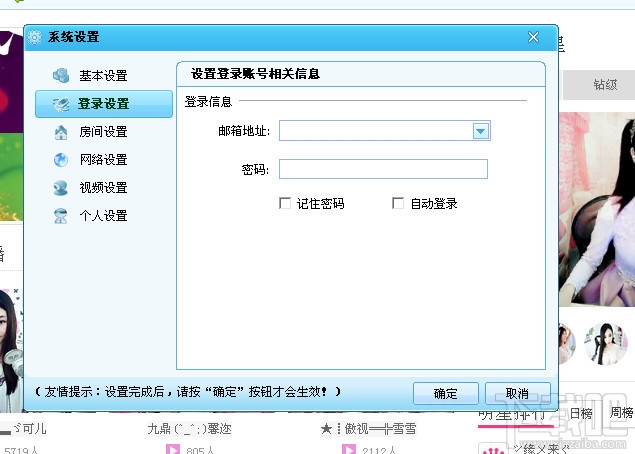Go to 个人设置 section
The image size is (635, 454).
click(104, 216)
